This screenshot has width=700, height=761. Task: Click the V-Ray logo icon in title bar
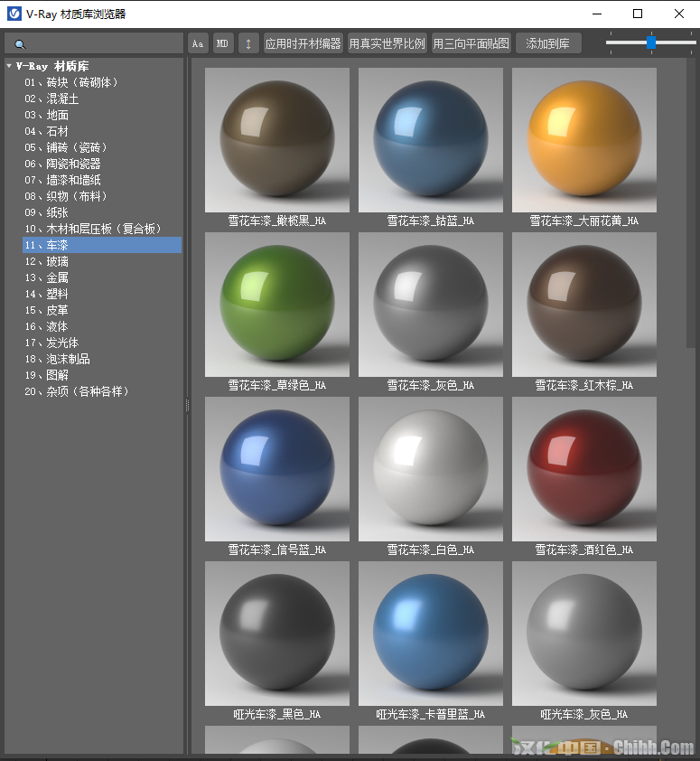[14, 14]
